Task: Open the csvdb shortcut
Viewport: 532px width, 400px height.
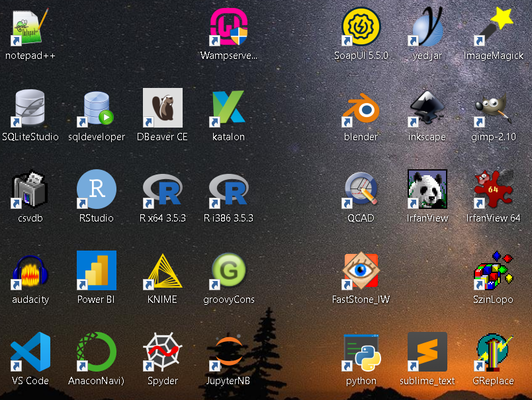Action: pos(30,189)
